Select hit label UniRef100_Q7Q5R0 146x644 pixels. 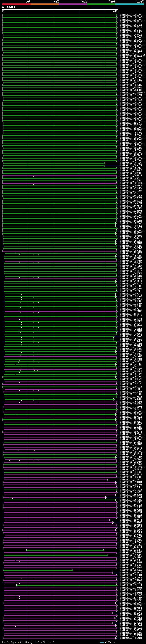pyautogui.click(x=131, y=181)
